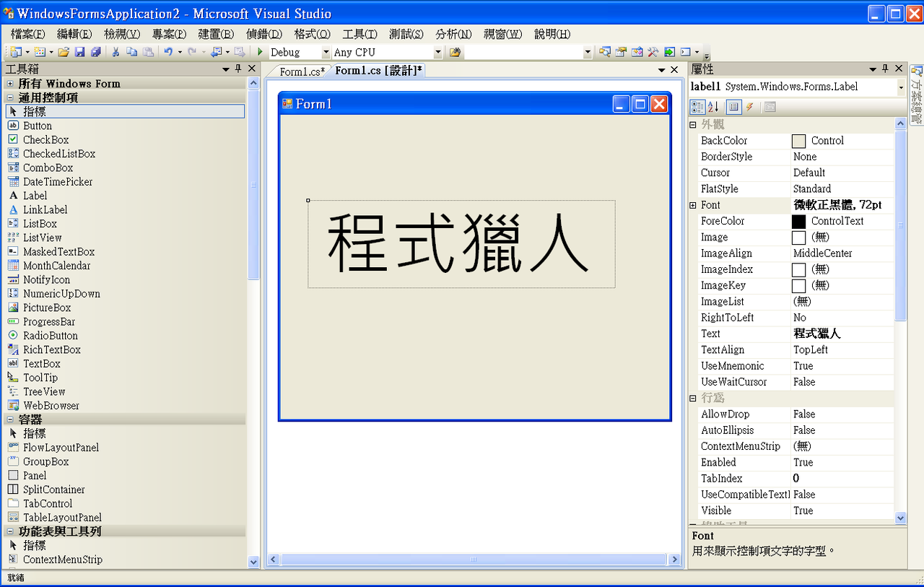Click the Paste icon on the toolbar
Image resolution: width=924 pixels, height=587 pixels.
click(149, 51)
